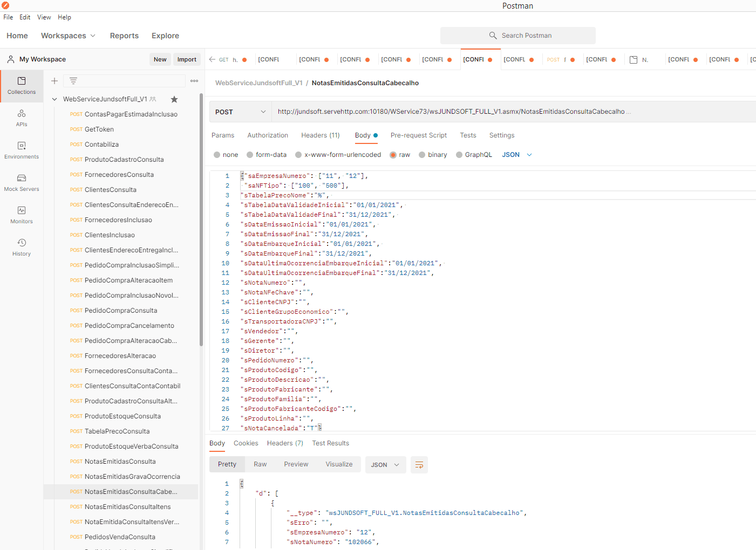This screenshot has height=550, width=756.
Task: Switch to the Headers (11) tab
Action: 320,135
